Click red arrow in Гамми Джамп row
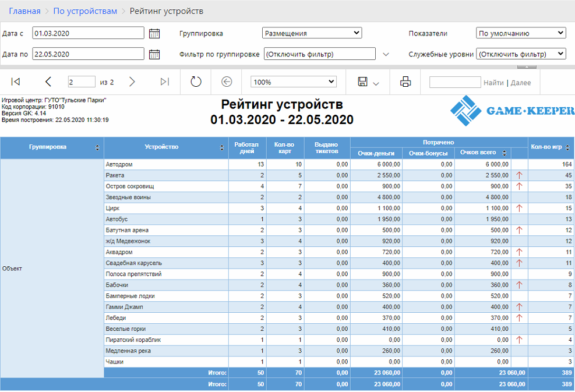The image size is (575, 392). [519, 307]
